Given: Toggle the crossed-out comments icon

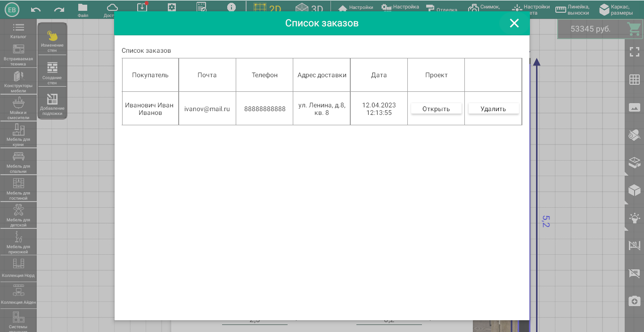Looking at the screenshot, I should point(635,273).
